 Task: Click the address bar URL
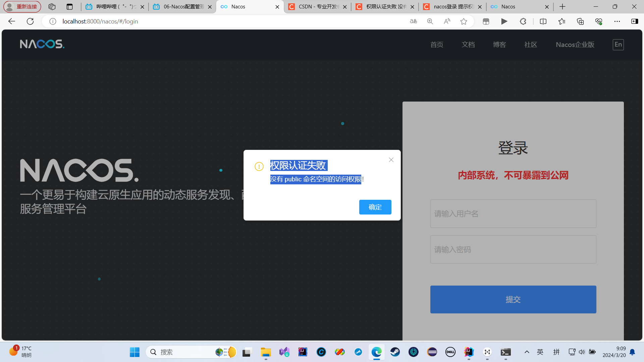click(100, 21)
